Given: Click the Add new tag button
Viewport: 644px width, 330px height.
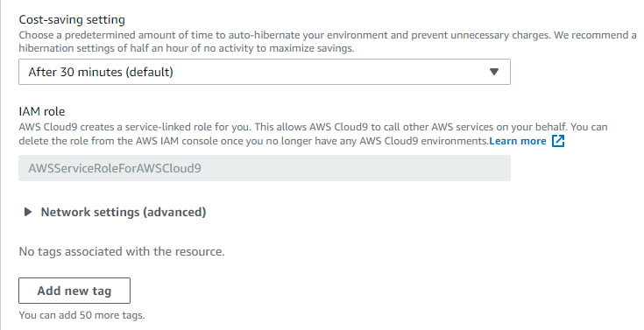Looking at the screenshot, I should [x=74, y=291].
